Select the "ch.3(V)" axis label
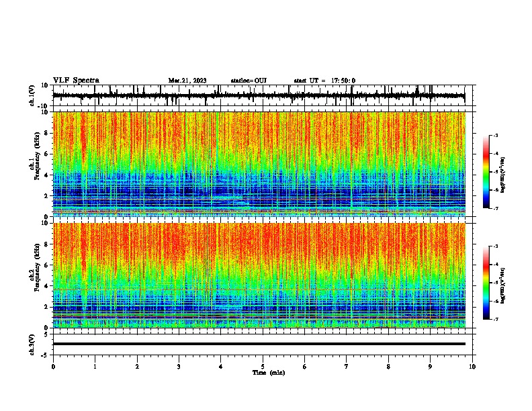Viewport: 532px width, 411px height. click(32, 345)
